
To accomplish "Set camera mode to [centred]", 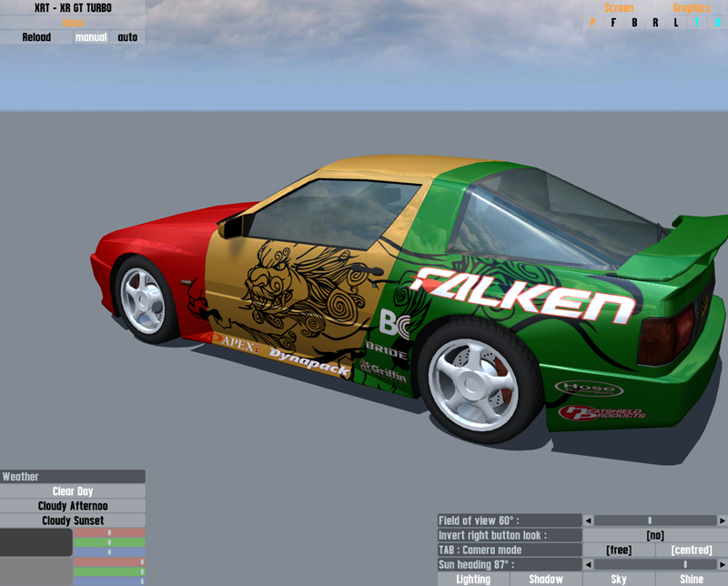I will coord(692,550).
